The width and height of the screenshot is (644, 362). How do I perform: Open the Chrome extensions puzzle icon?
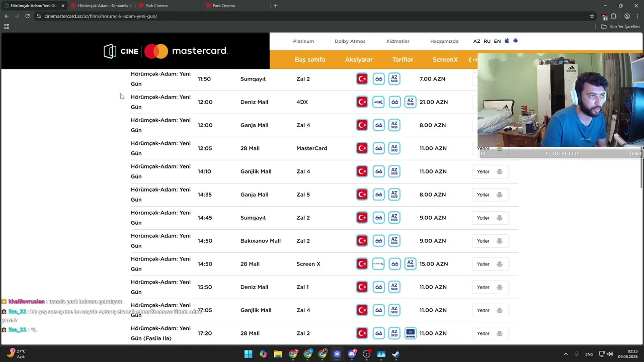(x=614, y=16)
